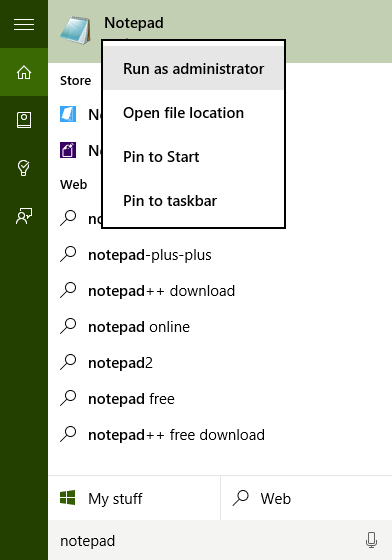The image size is (392, 560).
Task: Select Pin to taskbar
Action: 194,200
